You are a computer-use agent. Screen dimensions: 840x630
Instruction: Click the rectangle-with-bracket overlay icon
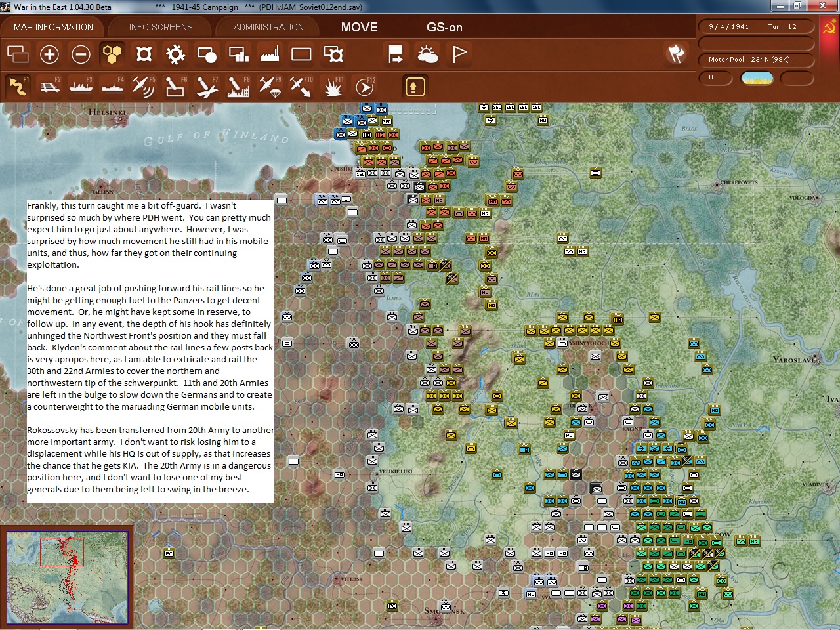coord(333,54)
